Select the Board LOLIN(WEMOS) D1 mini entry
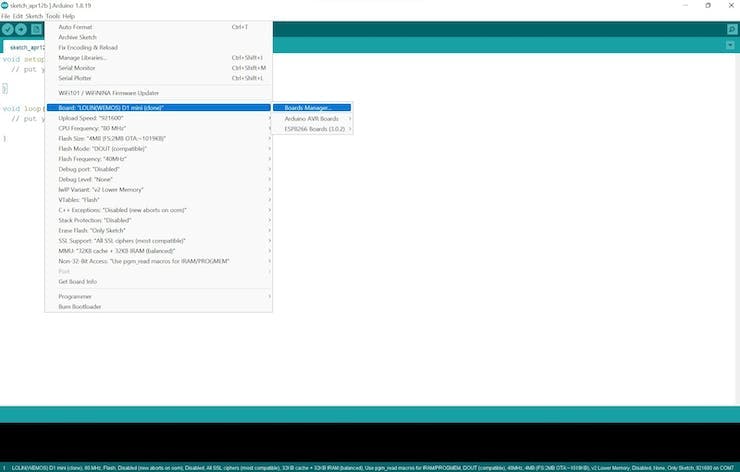 [159, 108]
